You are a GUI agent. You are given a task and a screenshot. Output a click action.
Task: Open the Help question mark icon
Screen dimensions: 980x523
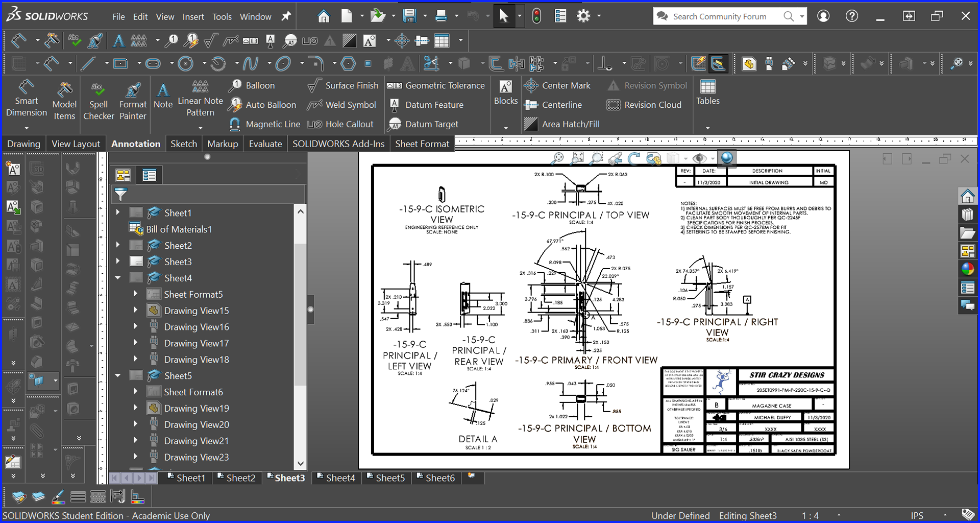[x=851, y=16]
